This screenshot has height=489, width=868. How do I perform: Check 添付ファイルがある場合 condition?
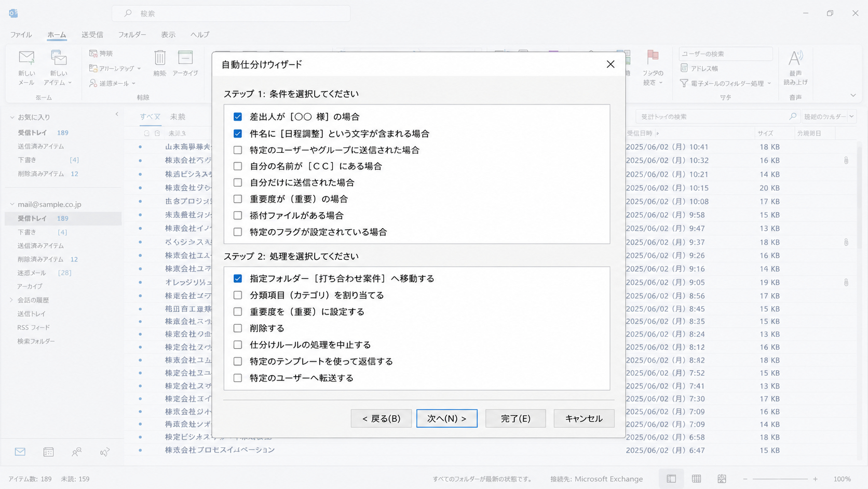(238, 215)
